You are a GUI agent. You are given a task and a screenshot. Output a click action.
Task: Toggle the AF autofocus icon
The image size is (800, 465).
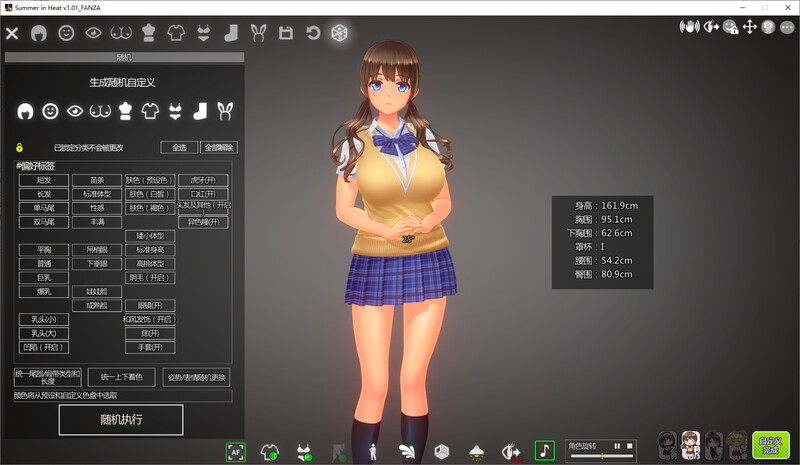(236, 452)
